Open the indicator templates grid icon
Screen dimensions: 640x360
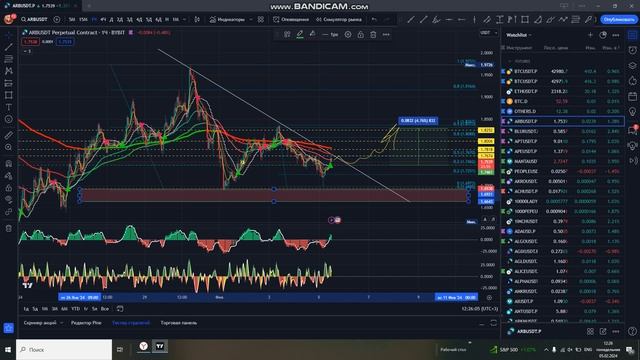coord(261,20)
